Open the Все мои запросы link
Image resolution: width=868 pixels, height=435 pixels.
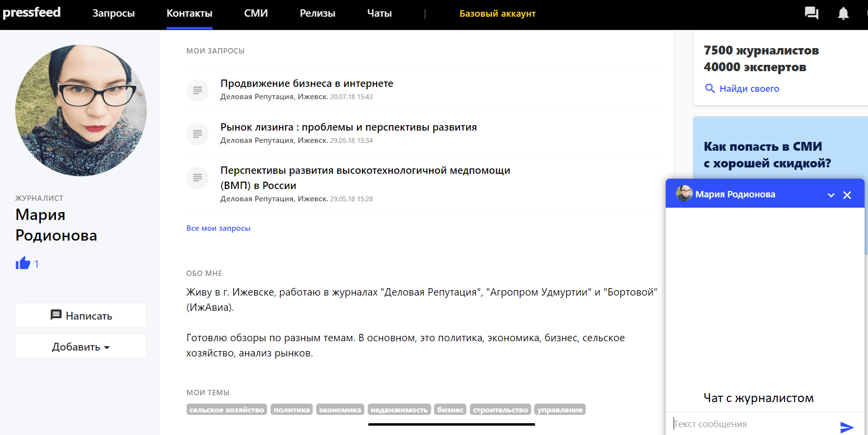point(218,228)
